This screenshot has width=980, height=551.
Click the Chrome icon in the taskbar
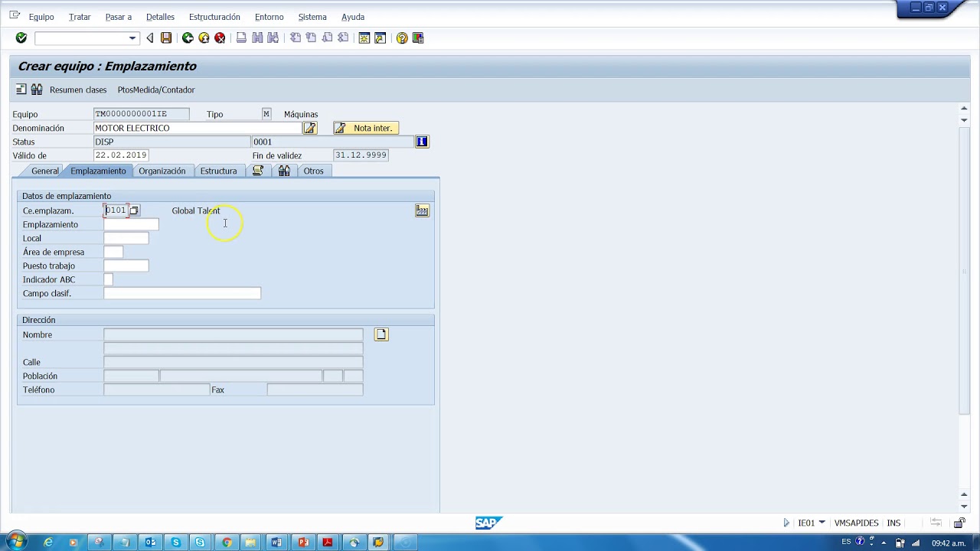click(x=227, y=543)
